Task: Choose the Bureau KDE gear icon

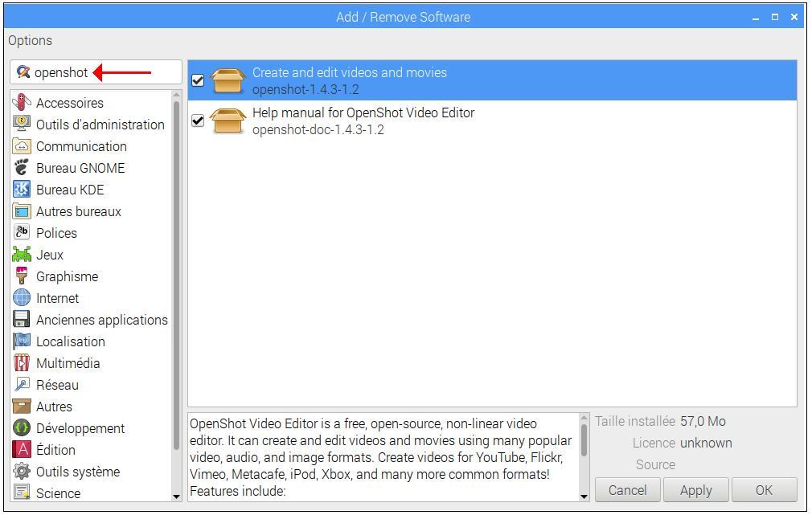Action: pos(21,190)
